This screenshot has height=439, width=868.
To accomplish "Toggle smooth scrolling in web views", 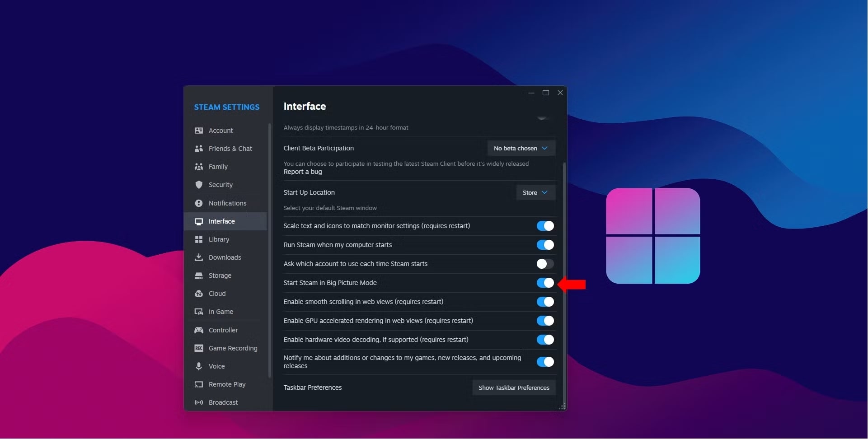I will (545, 302).
